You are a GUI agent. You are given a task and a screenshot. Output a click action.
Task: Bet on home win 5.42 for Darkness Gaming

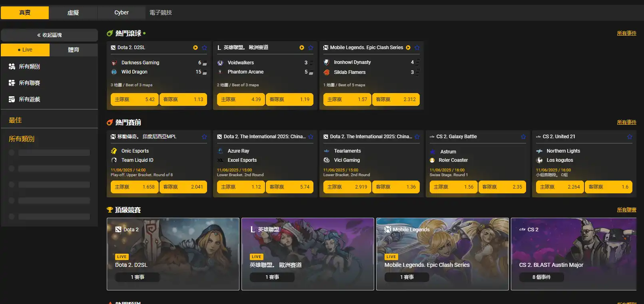pos(135,99)
